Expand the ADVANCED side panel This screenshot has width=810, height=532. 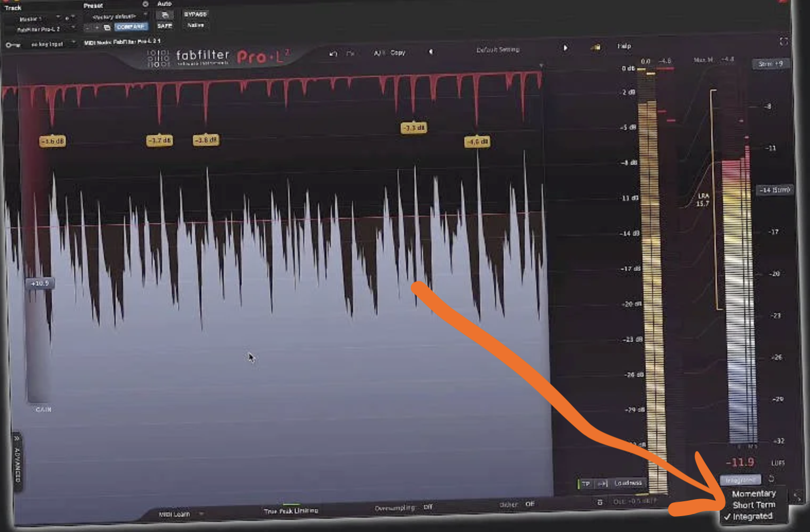(17, 461)
